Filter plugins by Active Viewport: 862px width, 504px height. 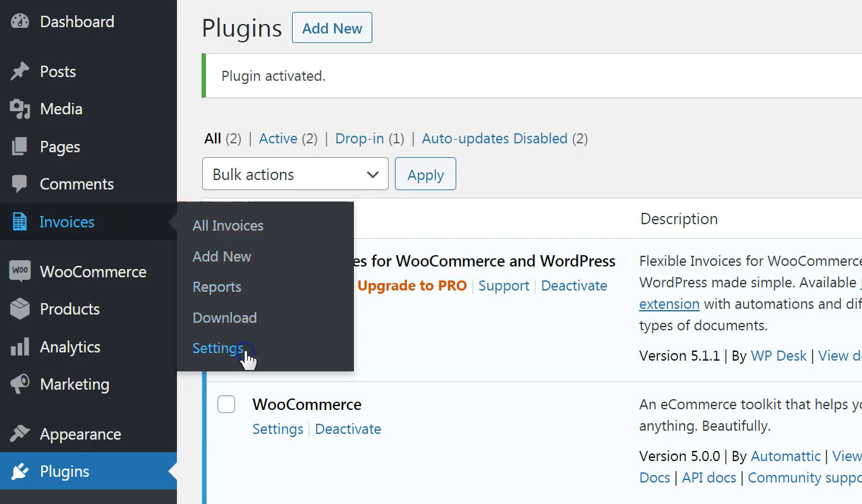[x=278, y=138]
